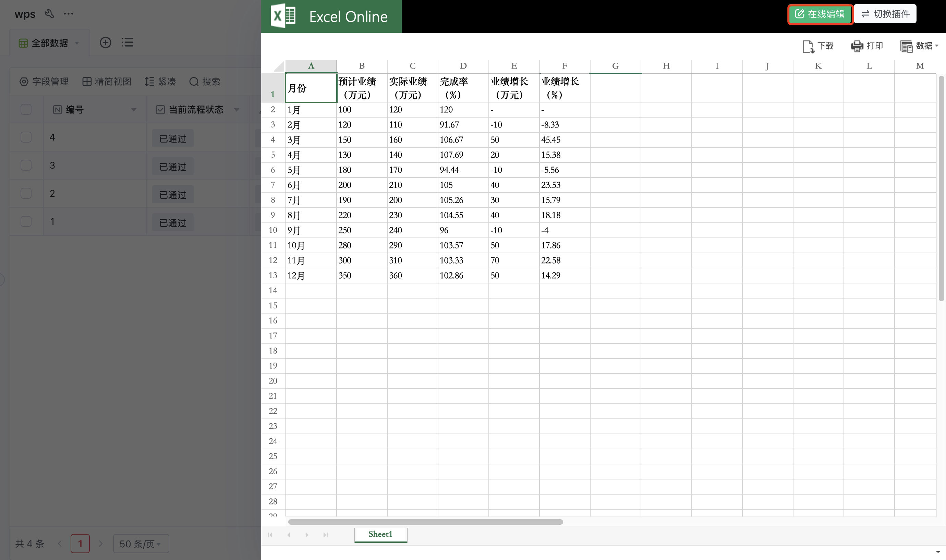Image resolution: width=946 pixels, height=560 pixels.
Task: Select the Sheet1 tab
Action: pyautogui.click(x=380, y=534)
